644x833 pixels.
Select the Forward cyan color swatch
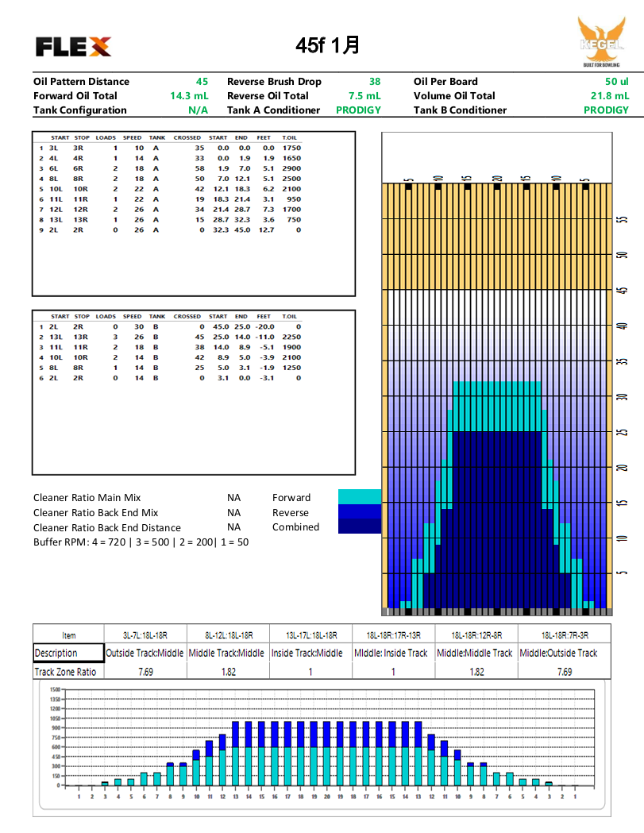coord(359,497)
